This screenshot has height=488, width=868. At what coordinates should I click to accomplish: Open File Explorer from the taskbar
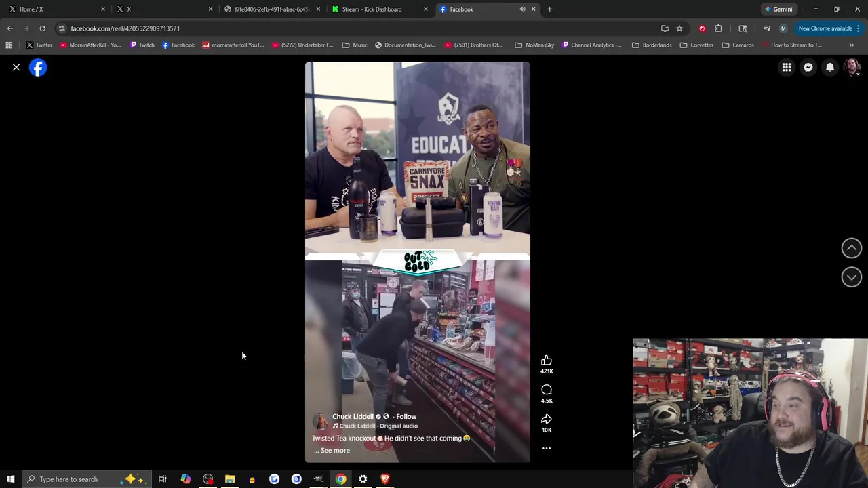(x=230, y=479)
